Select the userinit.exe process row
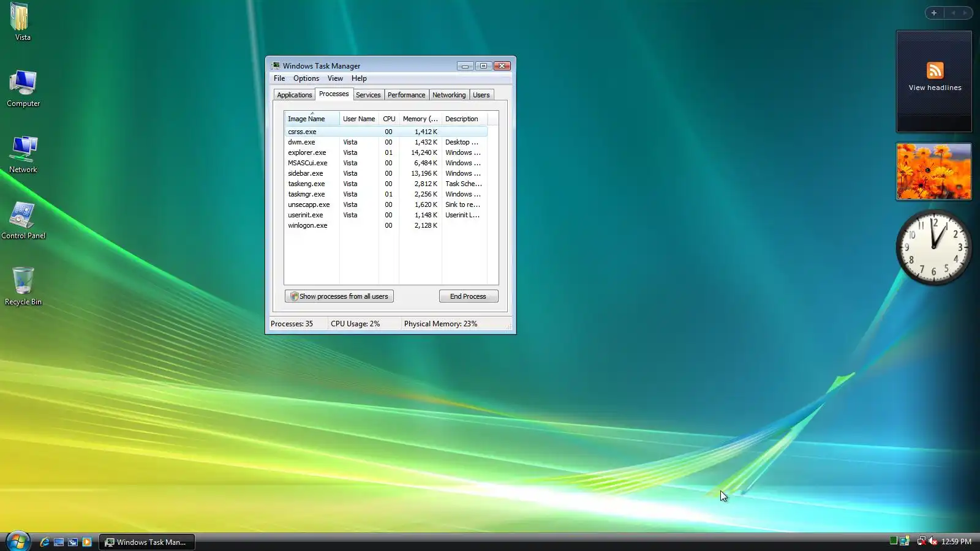This screenshot has height=551, width=980. point(386,215)
